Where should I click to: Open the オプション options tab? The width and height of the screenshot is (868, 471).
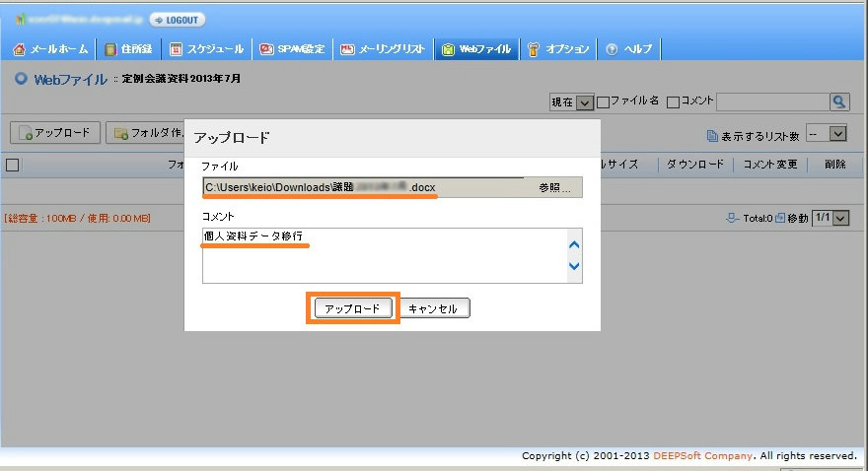click(558, 49)
